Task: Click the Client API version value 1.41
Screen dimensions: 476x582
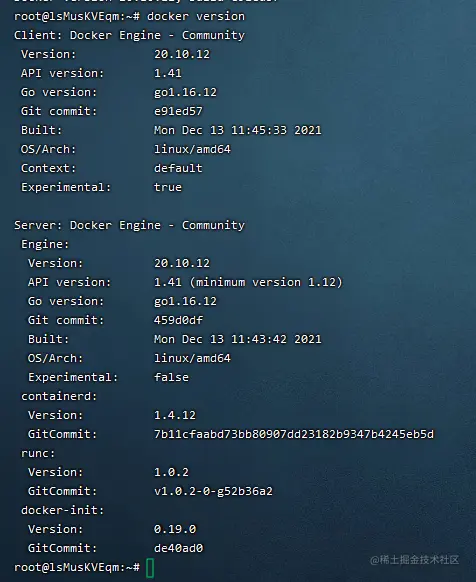Action: pyautogui.click(x=168, y=73)
